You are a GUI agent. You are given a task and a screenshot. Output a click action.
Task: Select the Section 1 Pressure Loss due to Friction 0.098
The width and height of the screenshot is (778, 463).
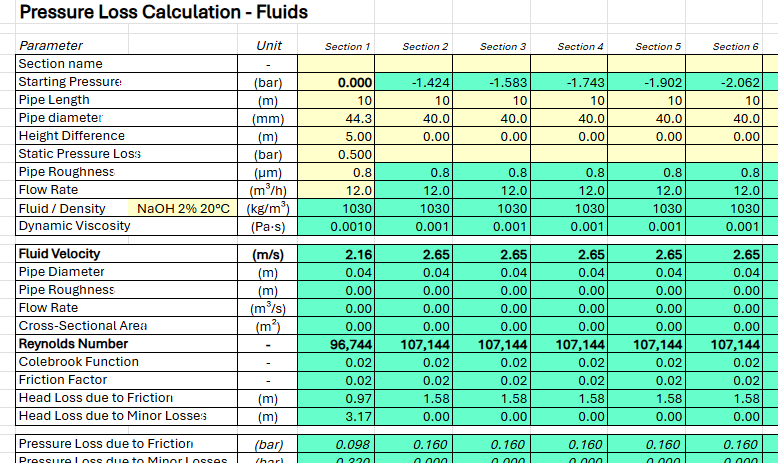pos(335,444)
